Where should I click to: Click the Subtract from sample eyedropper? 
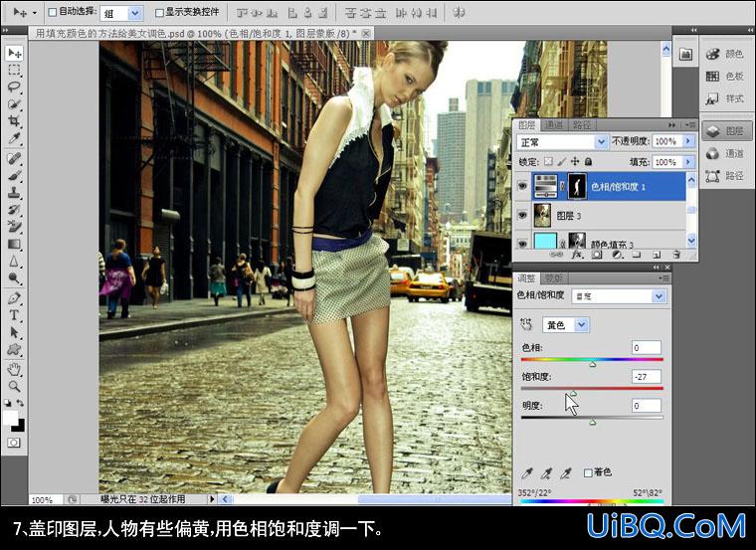[x=566, y=473]
